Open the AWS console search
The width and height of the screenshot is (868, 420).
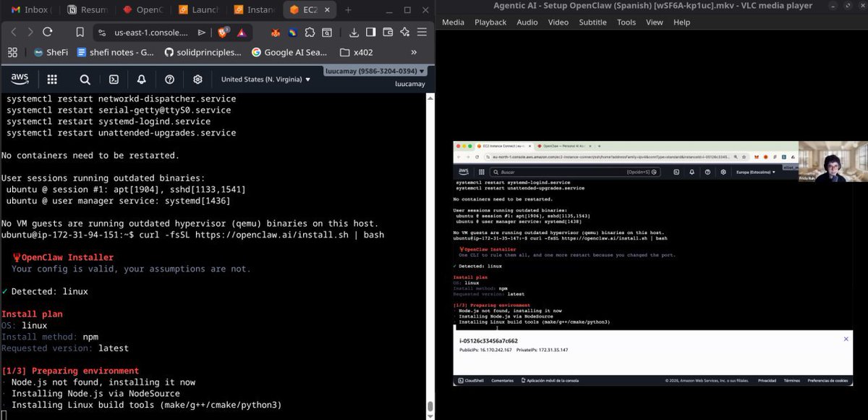point(85,80)
